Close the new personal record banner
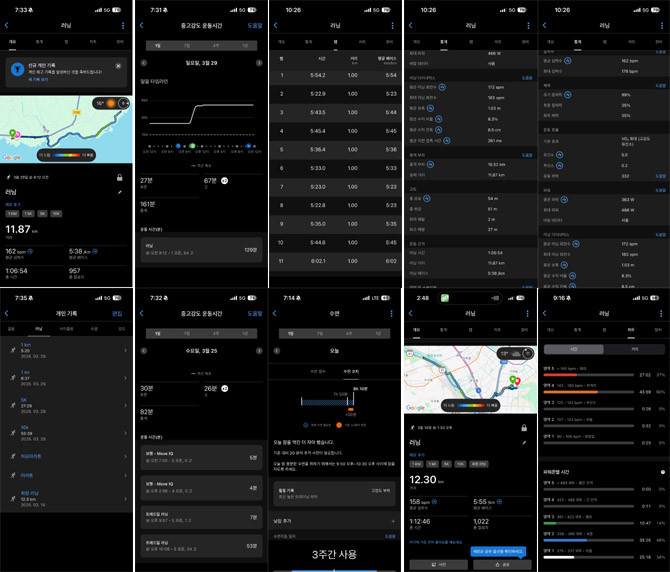 coord(117,65)
